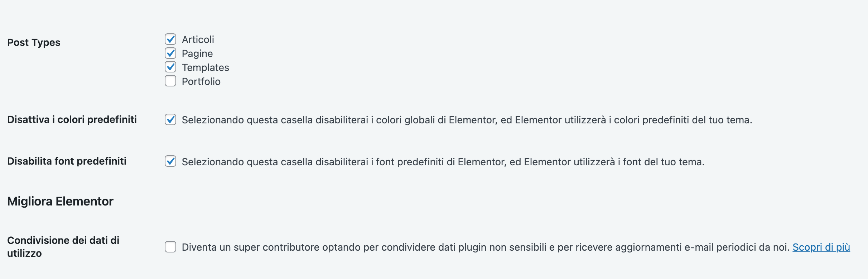Toggle the Disabilita font predefiniti checkbox
This screenshot has width=868, height=279.
pos(170,161)
